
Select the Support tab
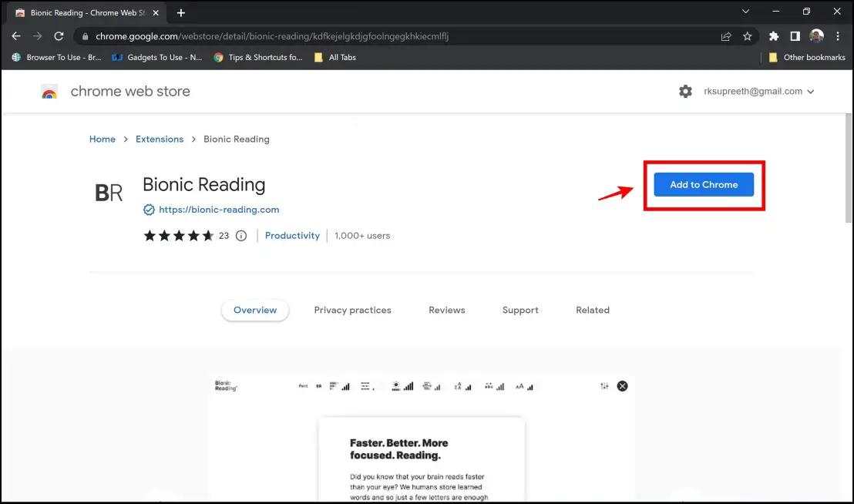pos(520,311)
